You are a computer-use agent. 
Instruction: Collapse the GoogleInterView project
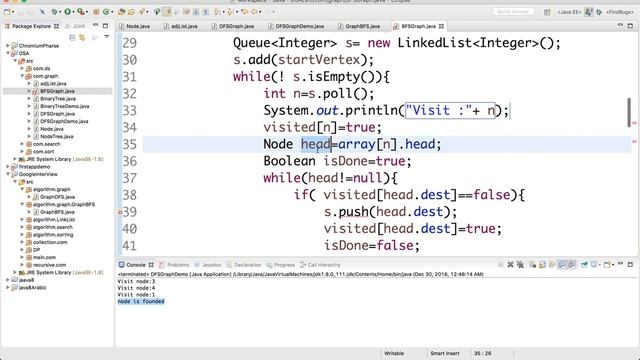[x=8, y=174]
